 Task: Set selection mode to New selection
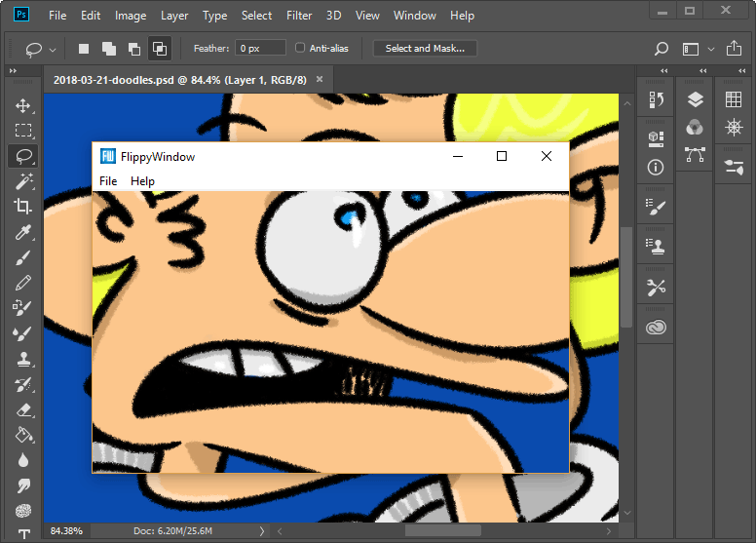click(84, 48)
